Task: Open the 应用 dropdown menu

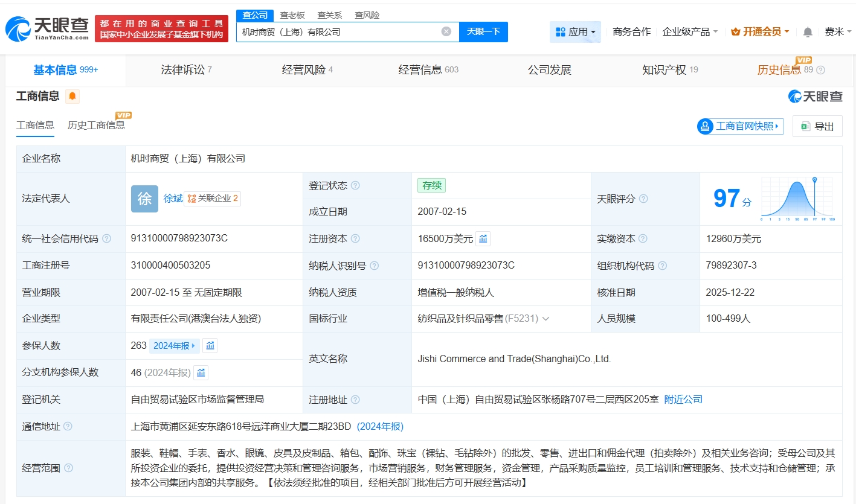Action: [575, 32]
